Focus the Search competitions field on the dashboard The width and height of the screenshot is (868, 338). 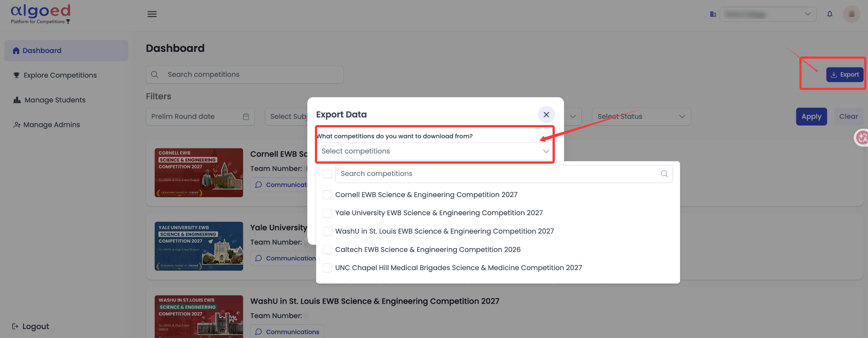coord(245,75)
